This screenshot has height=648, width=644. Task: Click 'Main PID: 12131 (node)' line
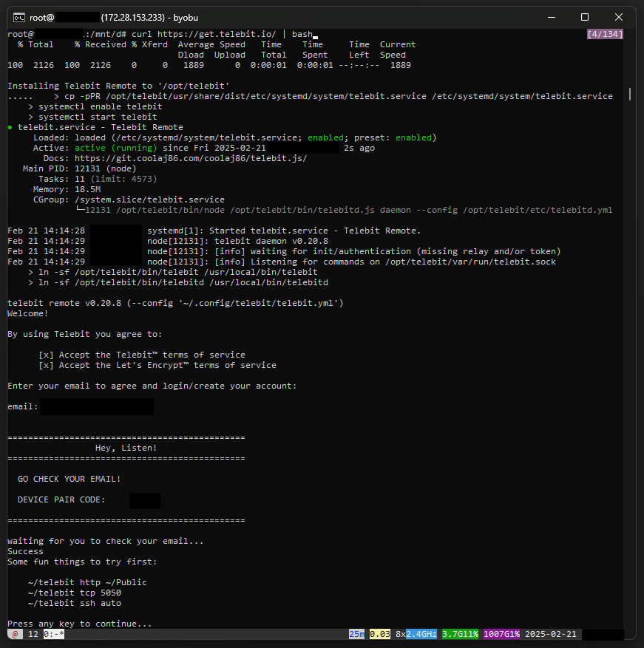[x=79, y=168]
